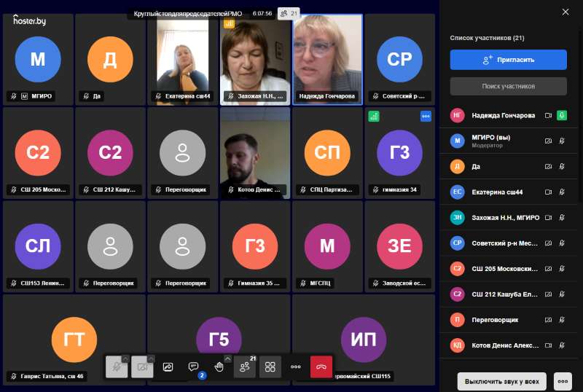The height and width of the screenshot is (392, 583).
Task: Toggle camera for Переговорщик in participants list
Action: (x=548, y=320)
